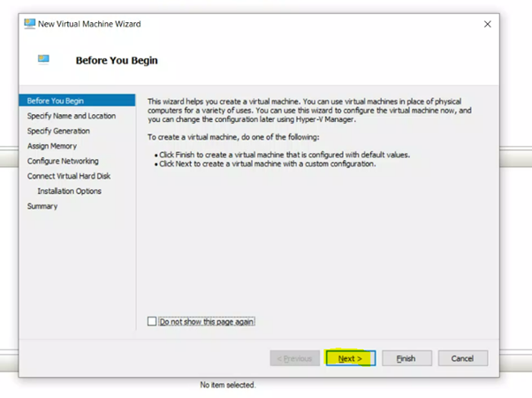This screenshot has height=398, width=532.
Task: Open the 'Specify Generation' wizard step
Action: click(58, 131)
